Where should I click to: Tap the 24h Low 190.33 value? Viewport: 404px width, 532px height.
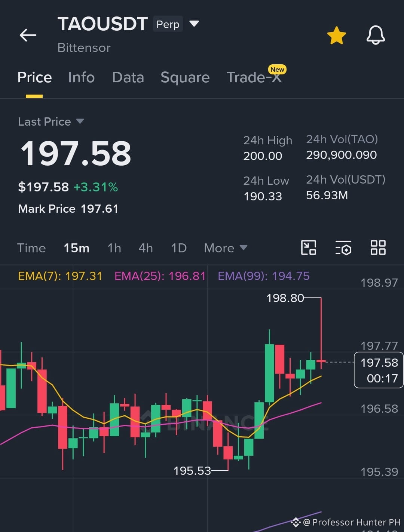(263, 196)
